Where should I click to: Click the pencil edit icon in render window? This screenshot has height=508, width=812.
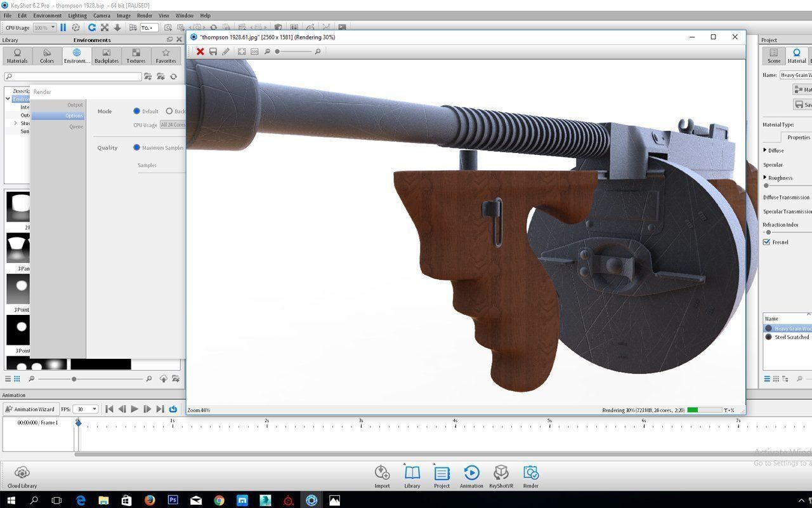pos(226,51)
